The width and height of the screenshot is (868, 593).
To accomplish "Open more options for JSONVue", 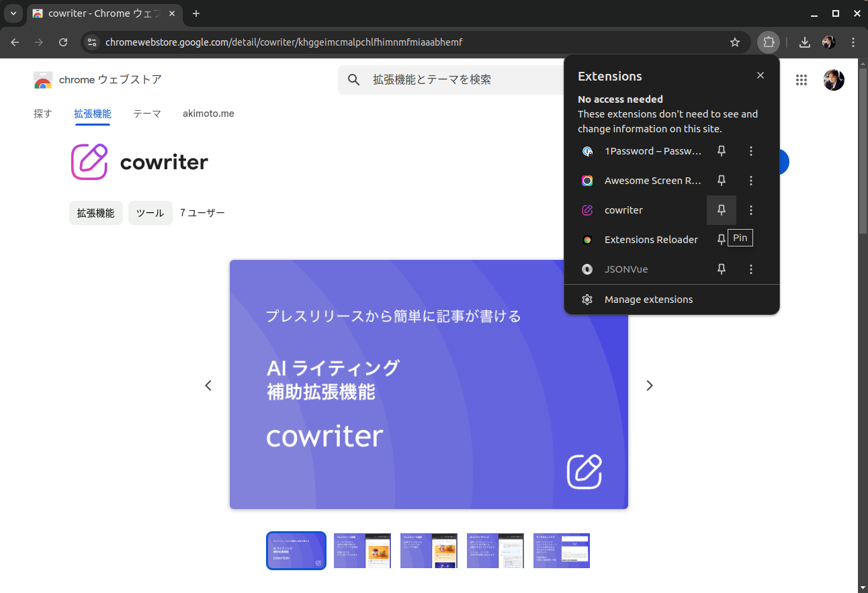I will 751,269.
